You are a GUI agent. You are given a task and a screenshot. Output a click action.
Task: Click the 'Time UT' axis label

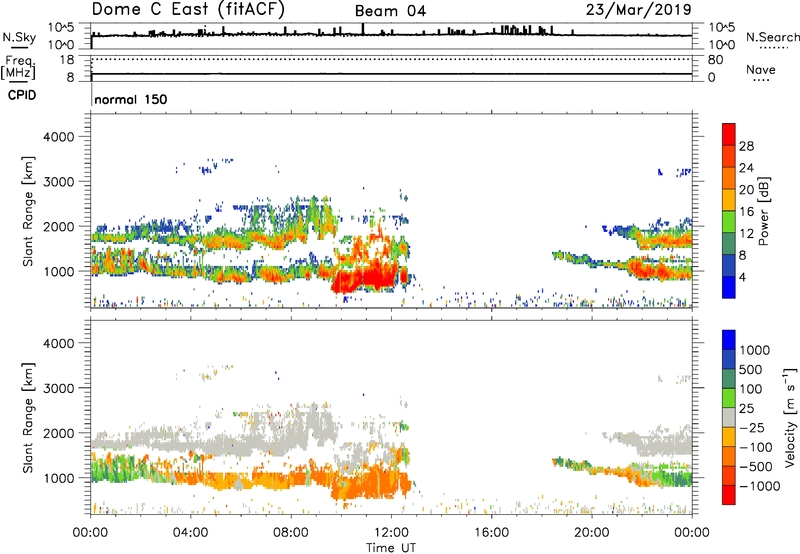(391, 548)
